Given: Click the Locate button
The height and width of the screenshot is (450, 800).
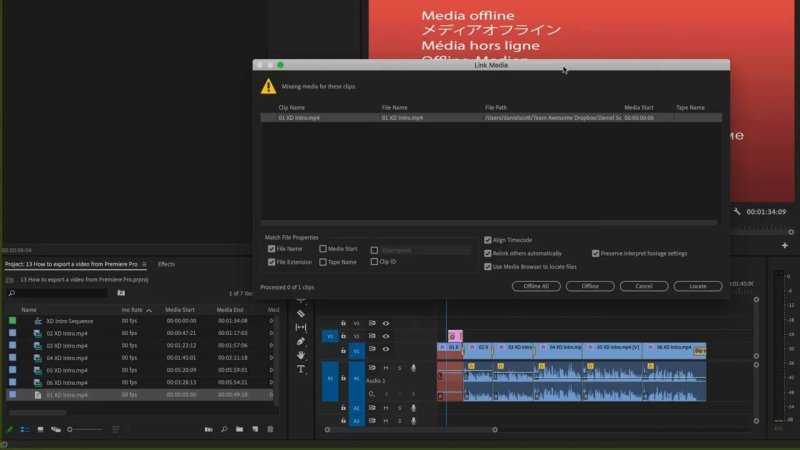Looking at the screenshot, I should (x=697, y=286).
